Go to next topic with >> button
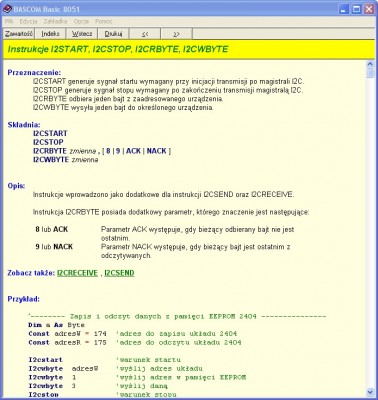 coord(177,34)
